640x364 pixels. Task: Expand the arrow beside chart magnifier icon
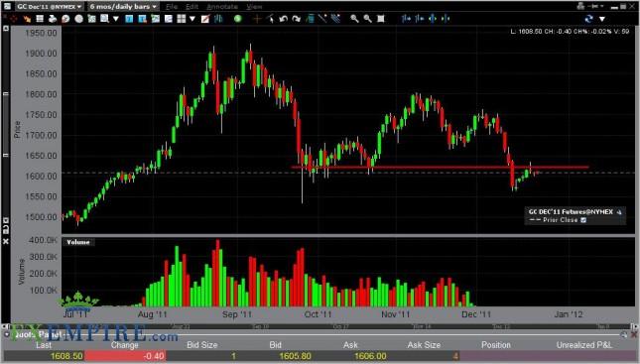point(116,19)
